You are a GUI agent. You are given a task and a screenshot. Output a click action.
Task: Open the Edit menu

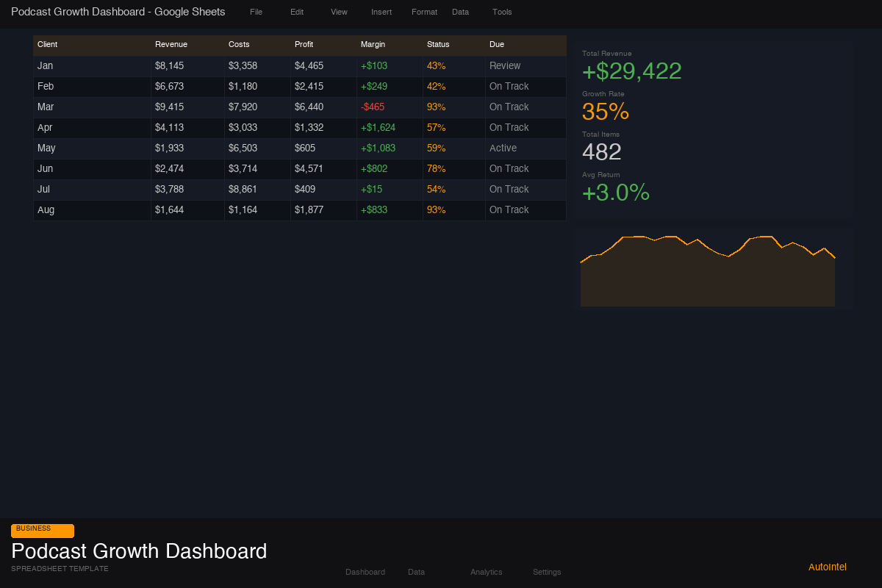tap(297, 12)
